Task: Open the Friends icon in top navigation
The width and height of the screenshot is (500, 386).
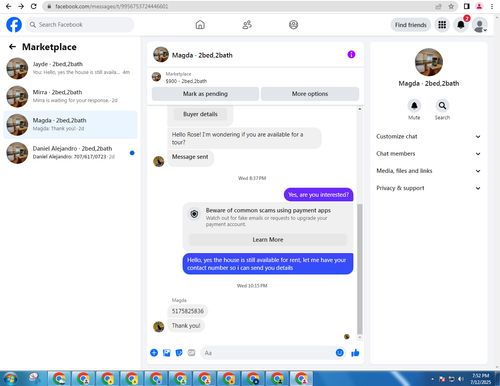Action: tap(247, 25)
